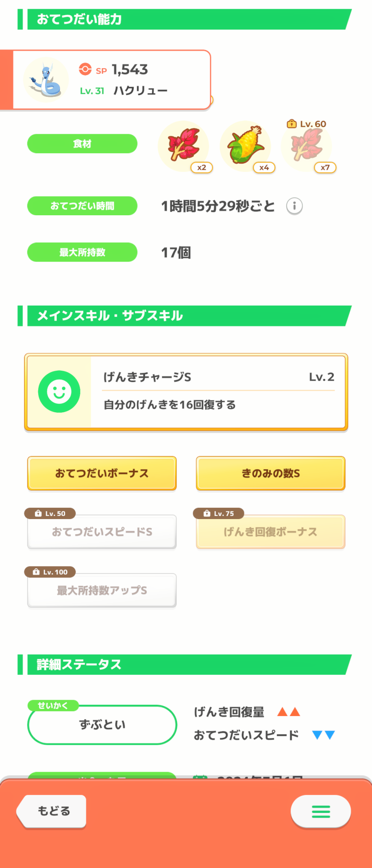The height and width of the screenshot is (868, 372).
Task: Open the helping time info icon
Action: (x=294, y=206)
